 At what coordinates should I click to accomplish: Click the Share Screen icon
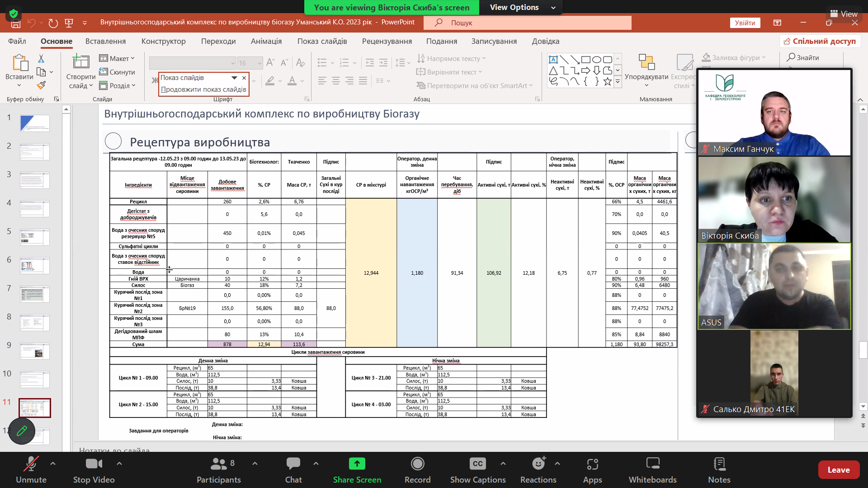[357, 464]
